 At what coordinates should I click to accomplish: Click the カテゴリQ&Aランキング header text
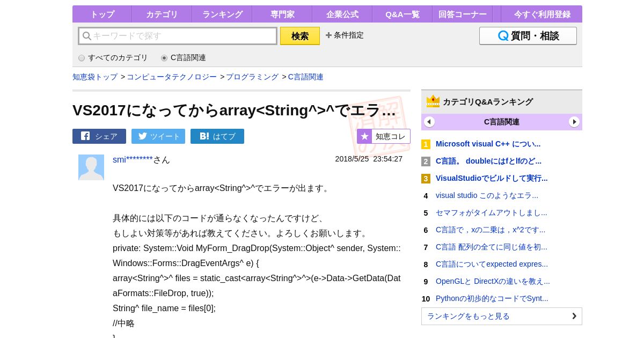point(488,101)
